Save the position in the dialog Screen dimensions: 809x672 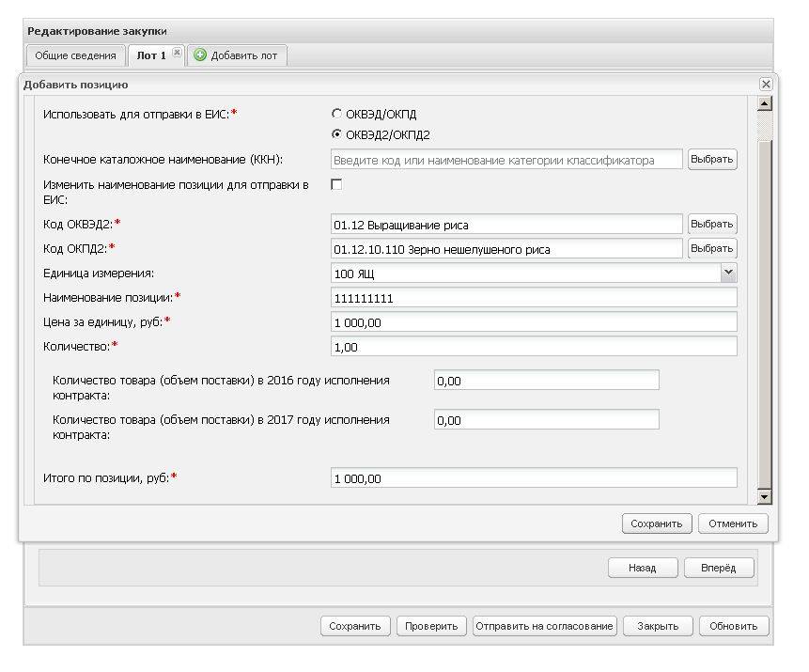point(657,524)
